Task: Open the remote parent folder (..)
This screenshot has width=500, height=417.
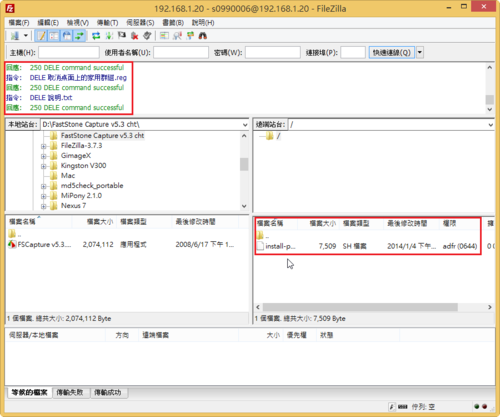Action: pos(263,236)
